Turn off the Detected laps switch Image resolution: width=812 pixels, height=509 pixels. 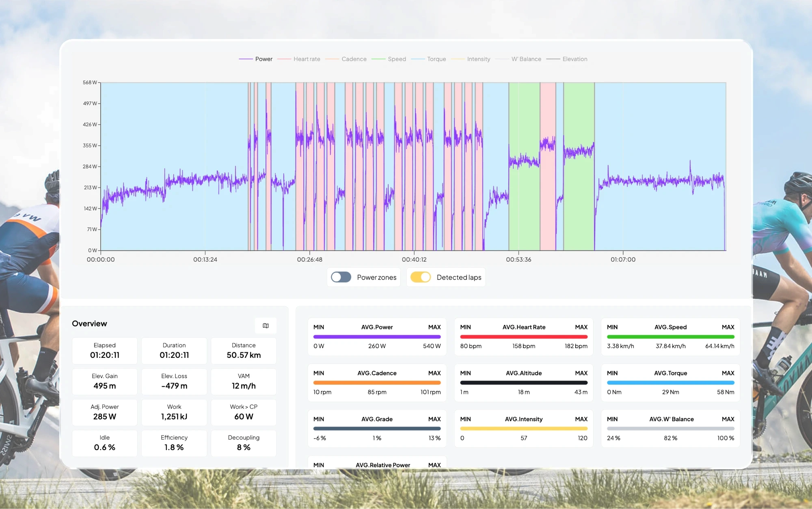coord(420,277)
